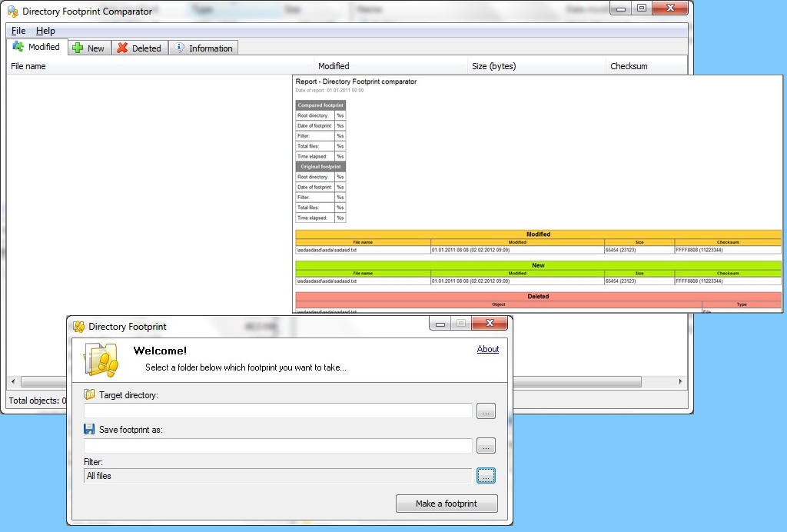787x532 pixels.
Task: Sort by the Modified column header
Action: coord(390,66)
